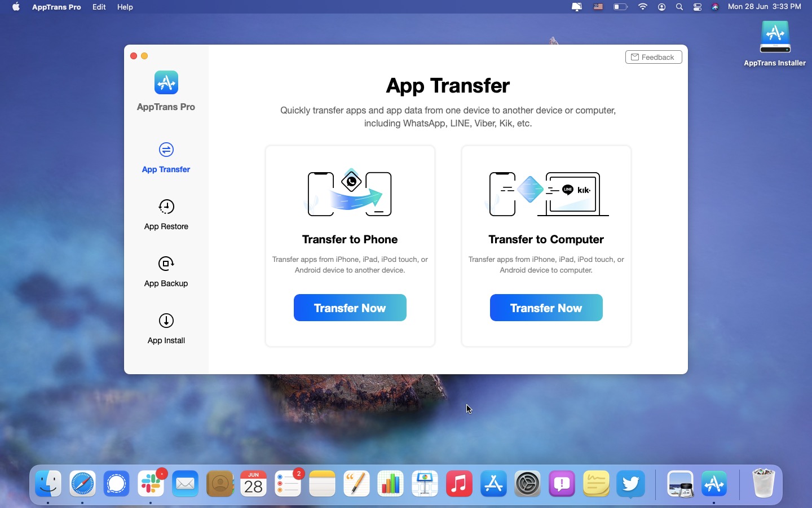Click Transfer Now under Transfer to Computer
The image size is (812, 508).
pos(546,308)
